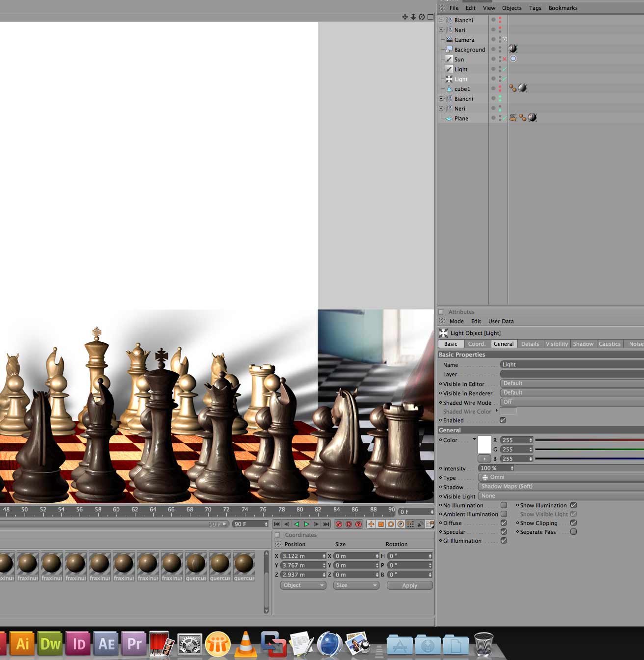The width and height of the screenshot is (644, 660).
Task: Go to the start of the animation
Action: point(277,524)
